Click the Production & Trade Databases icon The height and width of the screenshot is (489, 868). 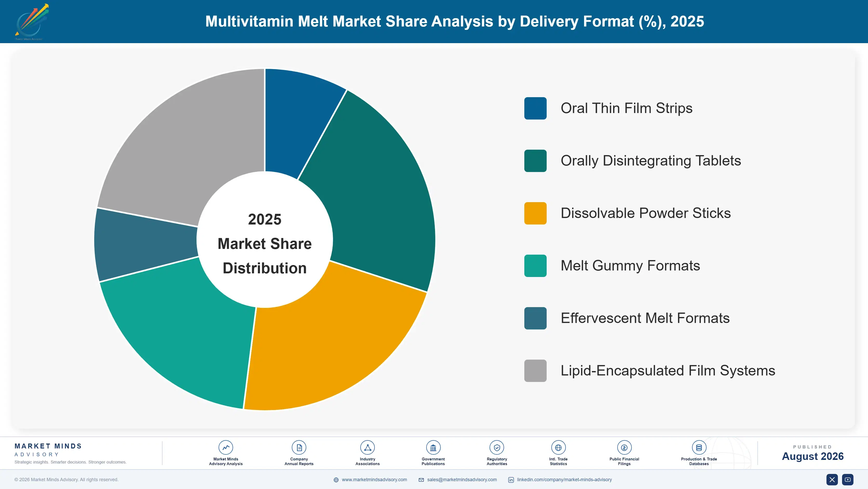[699, 447]
